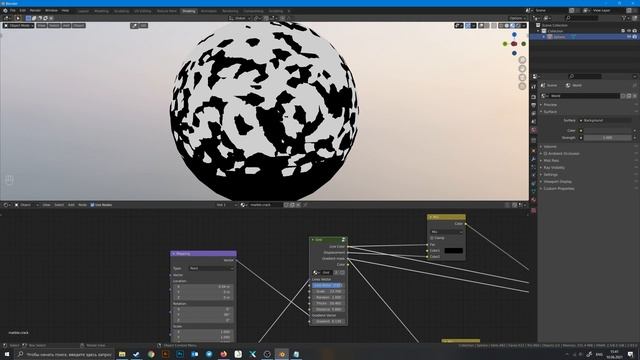The height and width of the screenshot is (360, 640).
Task: Open the Object Mode dropdown in viewport
Action: [x=19, y=25]
